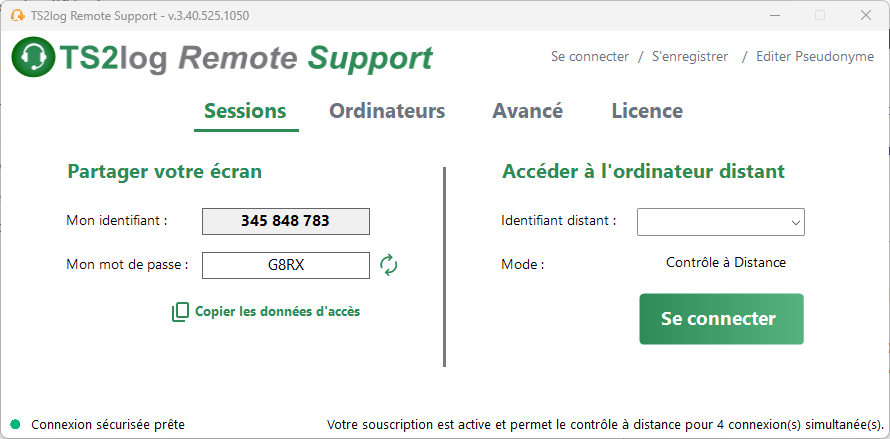Click the green headset logo icon
This screenshot has width=890, height=439.
[33, 56]
